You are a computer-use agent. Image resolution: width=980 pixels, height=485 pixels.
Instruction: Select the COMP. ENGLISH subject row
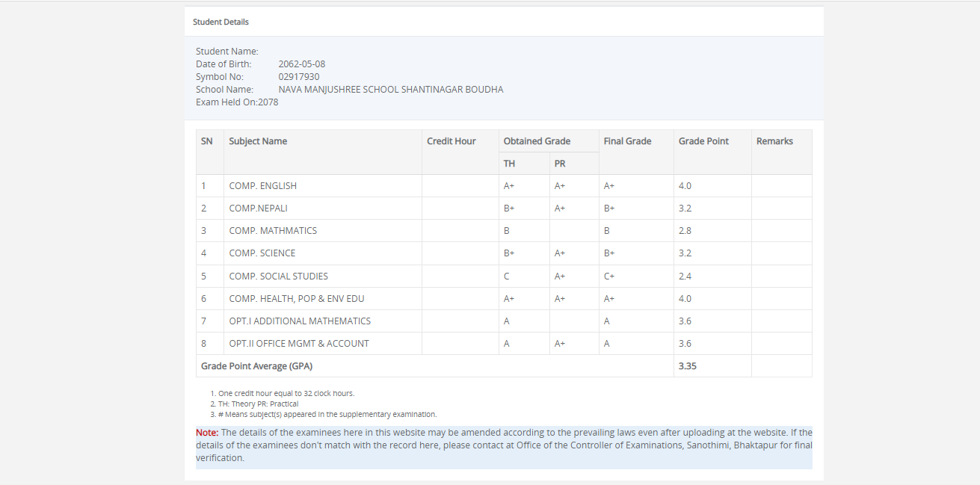[x=262, y=186]
